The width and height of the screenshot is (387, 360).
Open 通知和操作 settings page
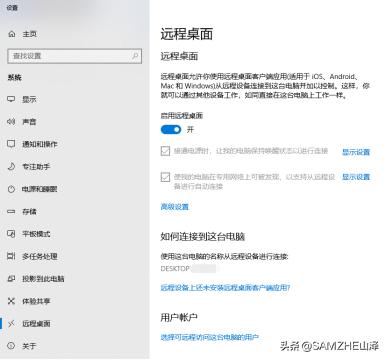[x=40, y=144]
